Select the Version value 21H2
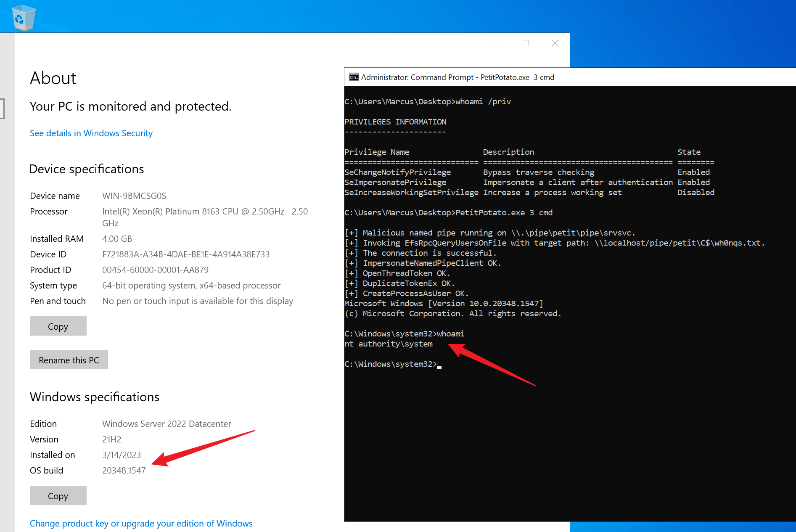This screenshot has width=796, height=532. pyautogui.click(x=111, y=439)
